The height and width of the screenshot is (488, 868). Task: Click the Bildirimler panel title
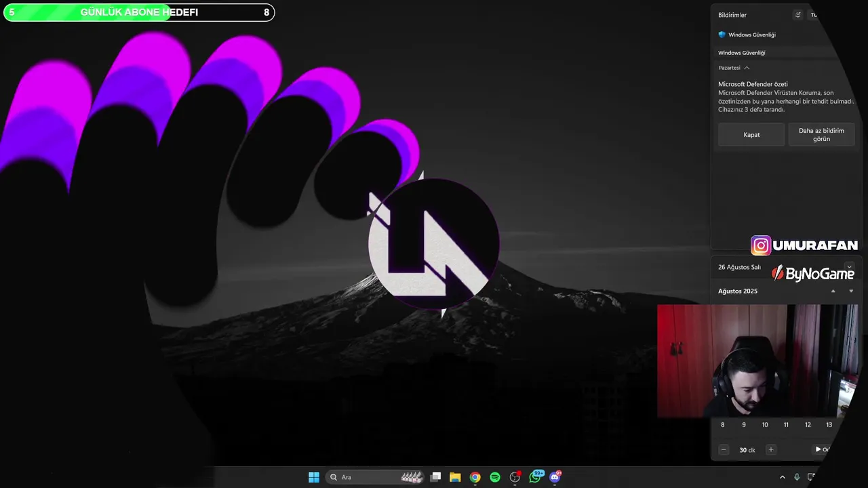tap(732, 15)
